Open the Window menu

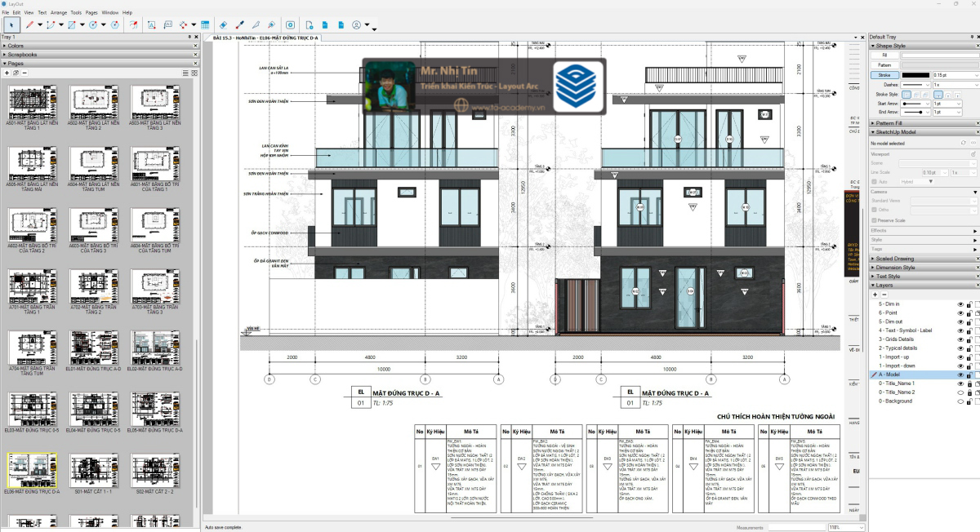coord(110,13)
